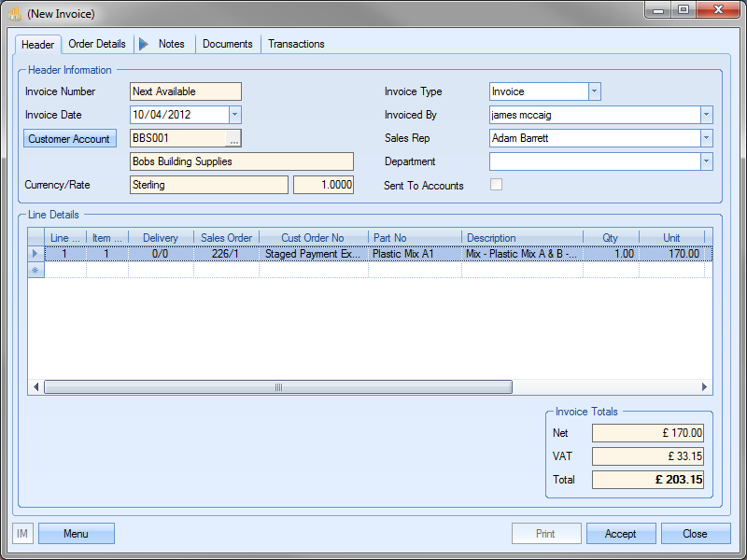Toggle the Sent To Accounts checkbox
The width and height of the screenshot is (747, 560).
point(496,185)
